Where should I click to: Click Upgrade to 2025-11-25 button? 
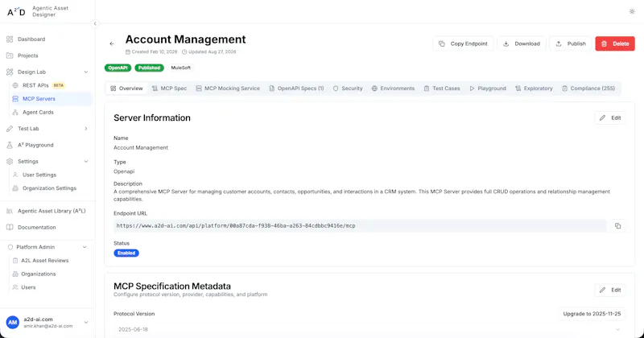[592, 314]
